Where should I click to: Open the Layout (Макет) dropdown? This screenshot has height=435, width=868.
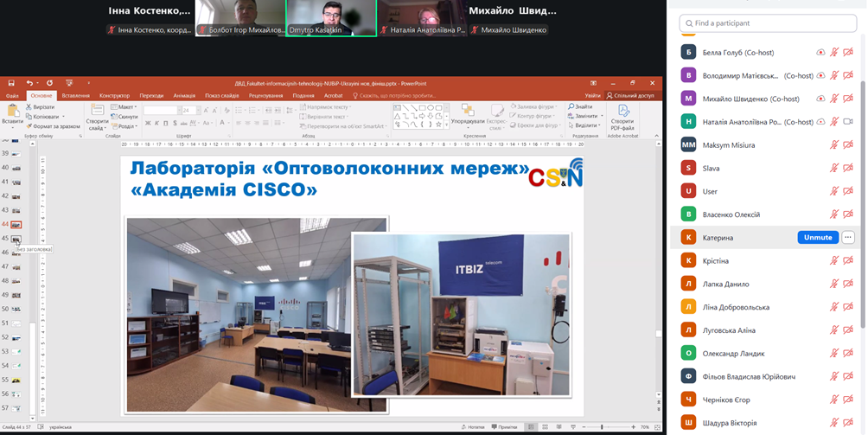pyautogui.click(x=125, y=107)
